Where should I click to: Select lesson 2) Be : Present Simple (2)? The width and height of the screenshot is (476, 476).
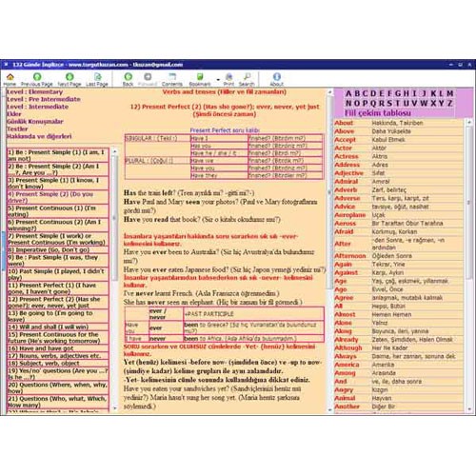click(x=57, y=169)
